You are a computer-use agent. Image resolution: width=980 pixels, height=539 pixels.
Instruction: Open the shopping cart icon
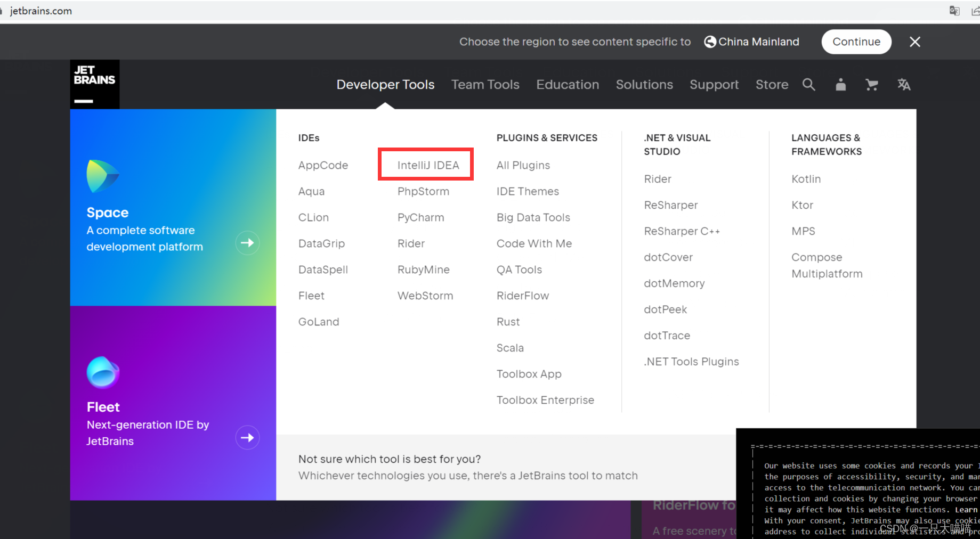click(872, 84)
